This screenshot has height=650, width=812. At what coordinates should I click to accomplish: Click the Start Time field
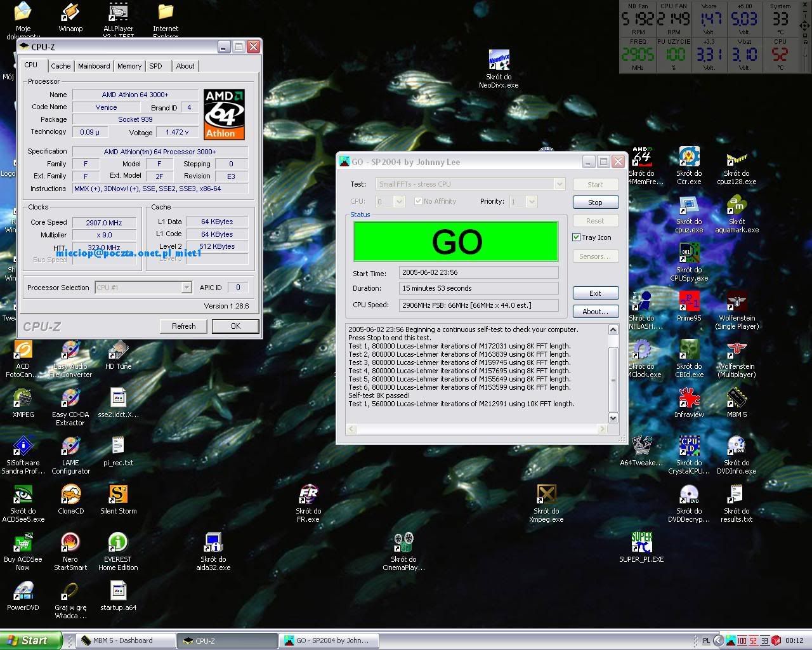point(479,272)
